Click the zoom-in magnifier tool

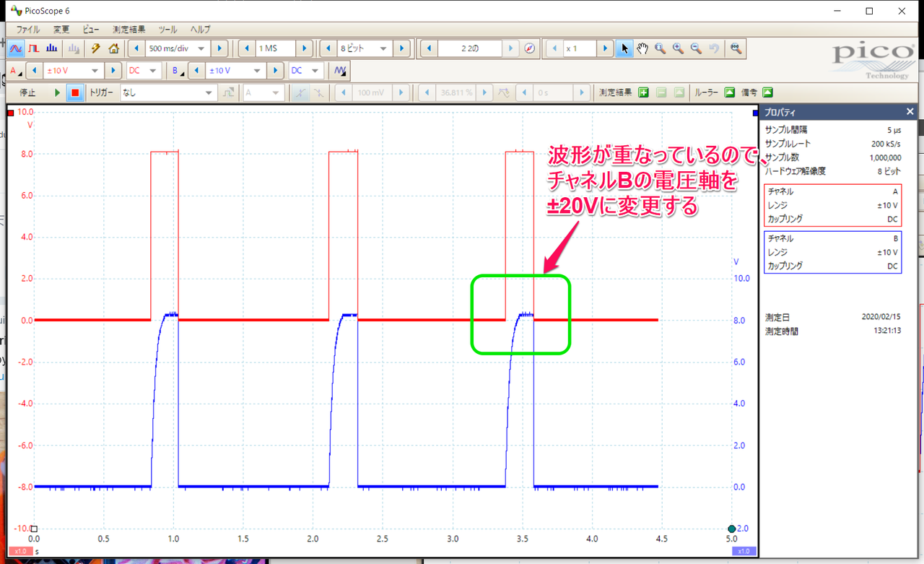(x=679, y=48)
